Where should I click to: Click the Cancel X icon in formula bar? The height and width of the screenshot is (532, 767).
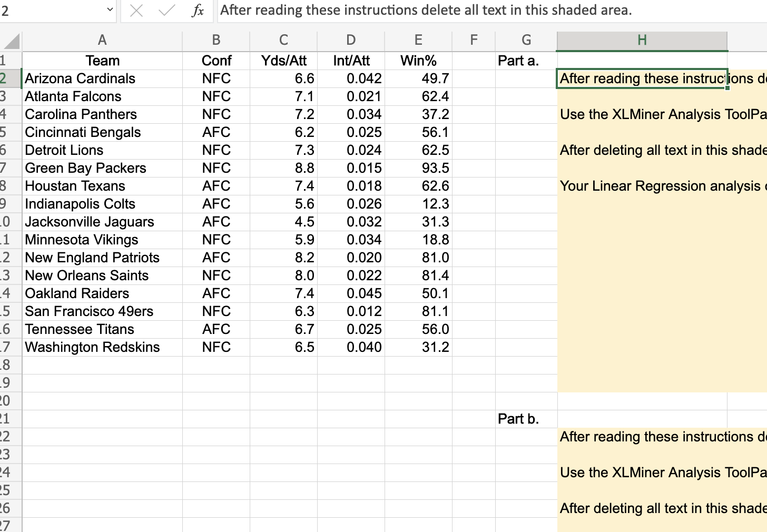pyautogui.click(x=136, y=10)
